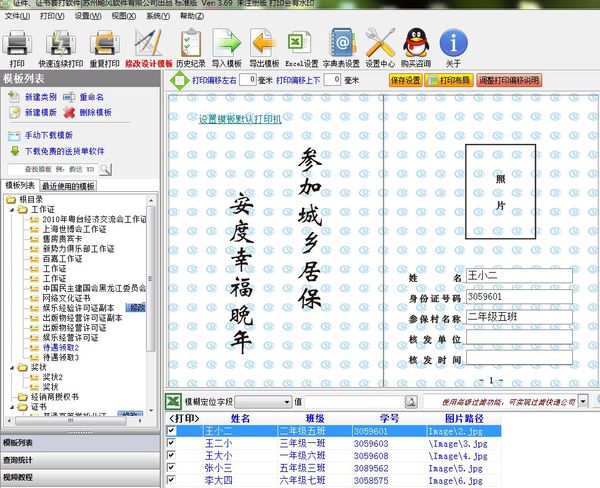Image resolution: width=600 pixels, height=488 pixels.
Task: Open Excel设置 icon
Action: coord(300,43)
